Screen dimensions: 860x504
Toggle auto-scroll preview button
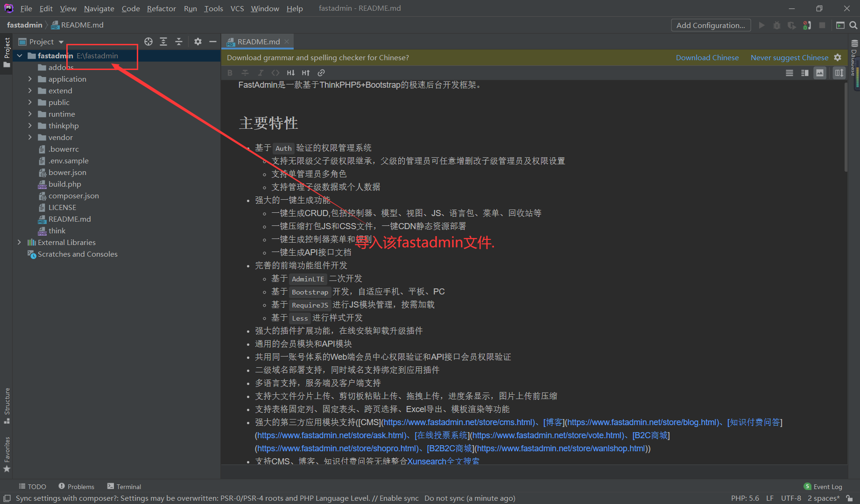[839, 73]
